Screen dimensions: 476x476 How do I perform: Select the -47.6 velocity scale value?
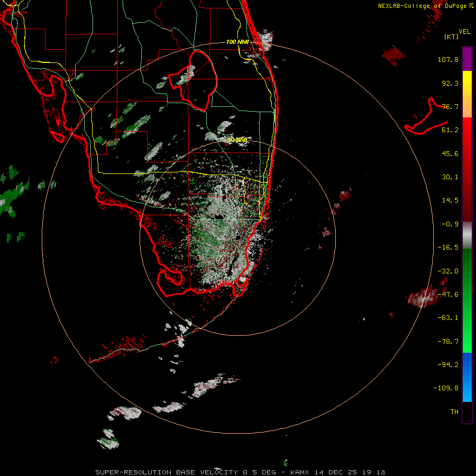(448, 295)
